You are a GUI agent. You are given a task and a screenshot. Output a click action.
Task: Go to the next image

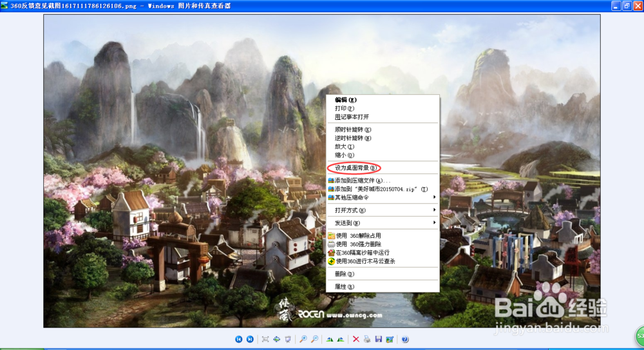click(250, 339)
